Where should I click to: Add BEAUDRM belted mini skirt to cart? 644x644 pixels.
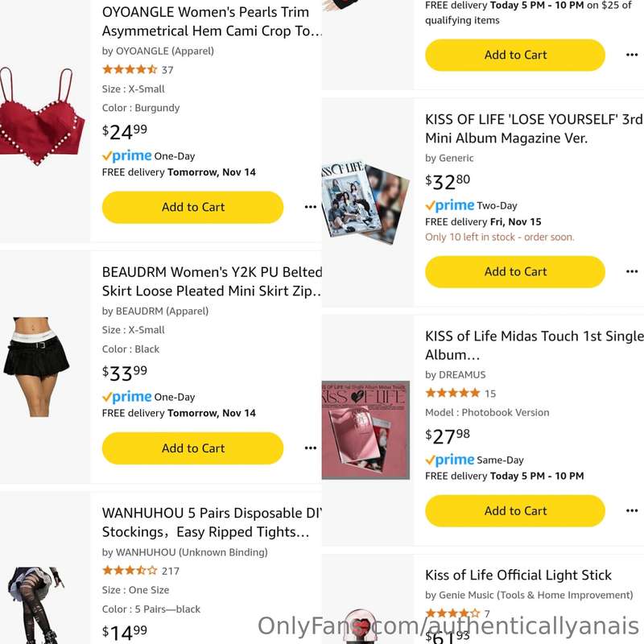[x=192, y=448]
